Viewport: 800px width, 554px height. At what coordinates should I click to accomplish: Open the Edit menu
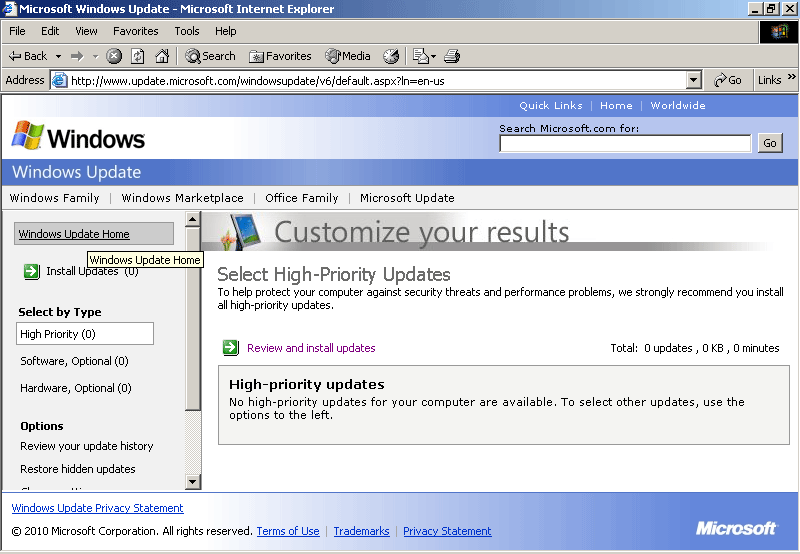pos(50,31)
